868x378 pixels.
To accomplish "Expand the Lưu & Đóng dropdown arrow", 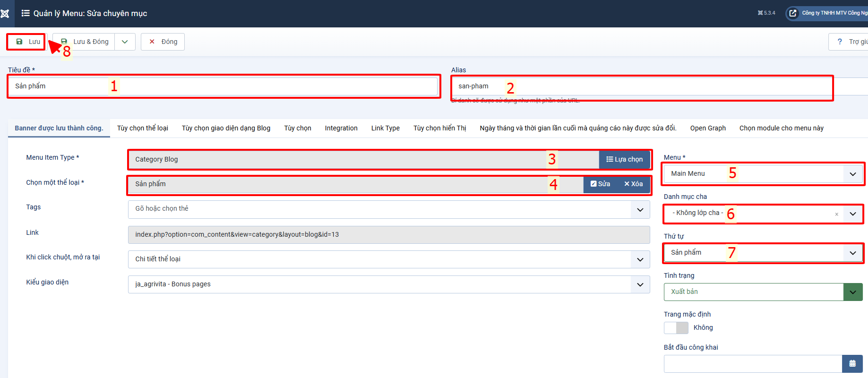I will coord(125,42).
